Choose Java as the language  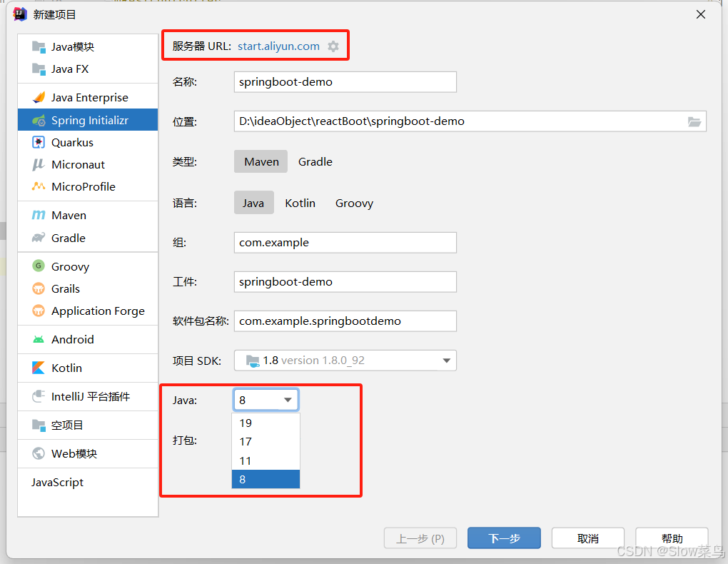point(253,203)
